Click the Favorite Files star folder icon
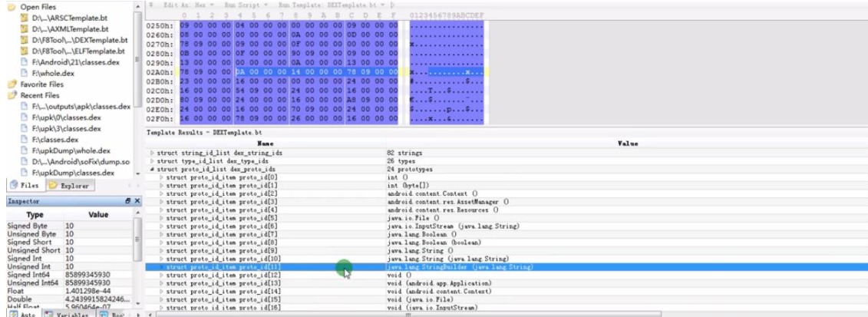The width and height of the screenshot is (868, 317). (x=12, y=84)
